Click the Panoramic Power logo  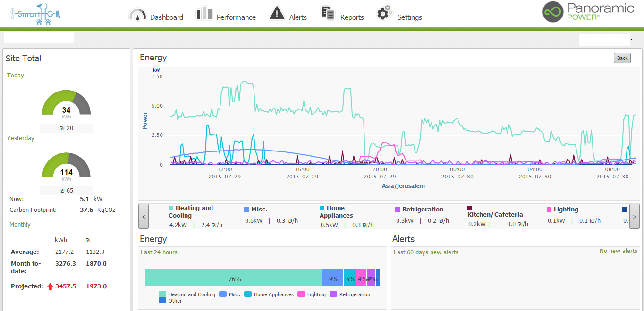[x=588, y=13]
